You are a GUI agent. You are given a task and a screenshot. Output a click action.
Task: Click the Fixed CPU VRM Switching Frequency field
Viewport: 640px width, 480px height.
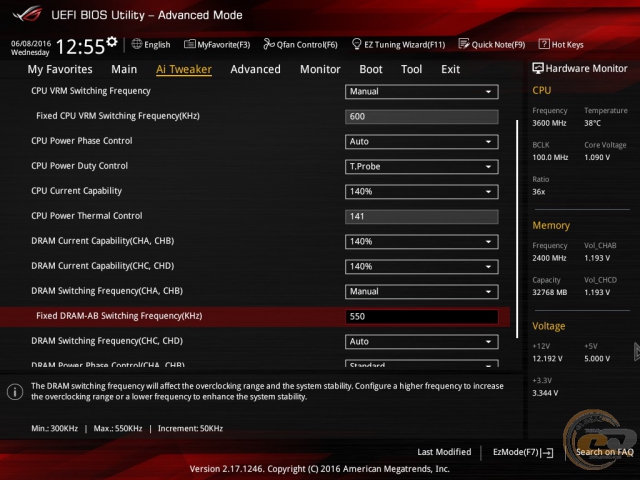422,117
